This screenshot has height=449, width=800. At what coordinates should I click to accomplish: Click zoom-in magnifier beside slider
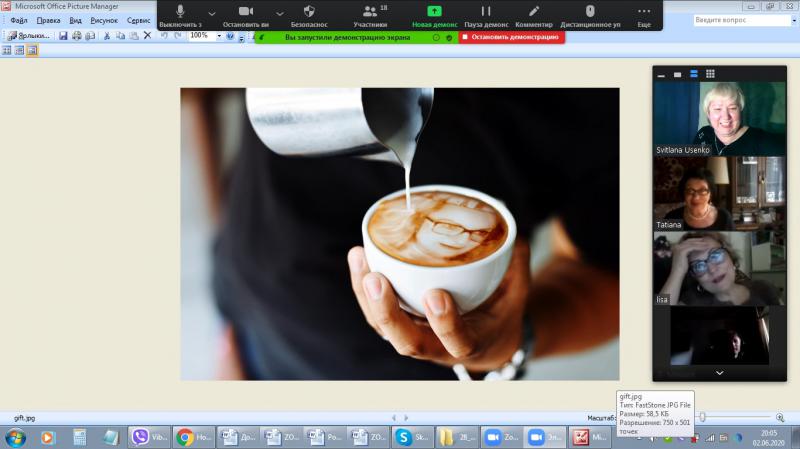pos(780,417)
